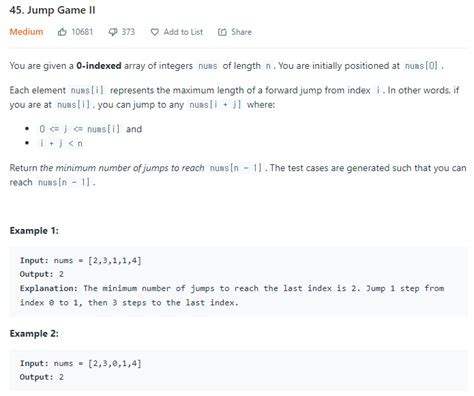This screenshot has width=474, height=396.
Task: Click the Example 2 heading
Action: pyautogui.click(x=34, y=334)
